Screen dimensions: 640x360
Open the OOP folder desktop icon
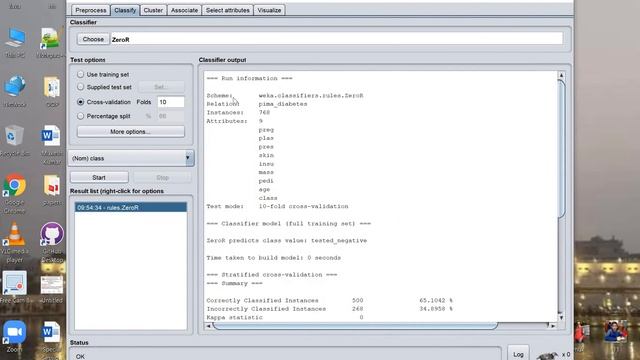[52, 91]
